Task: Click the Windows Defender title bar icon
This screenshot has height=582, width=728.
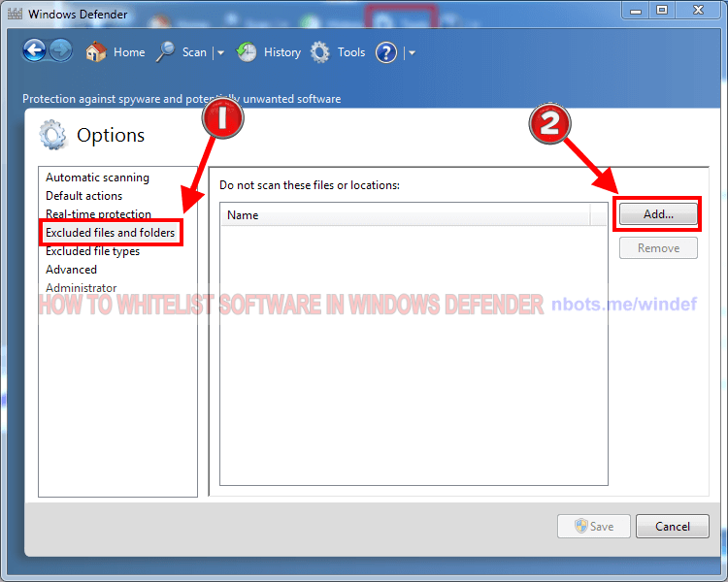Action: coord(15,14)
